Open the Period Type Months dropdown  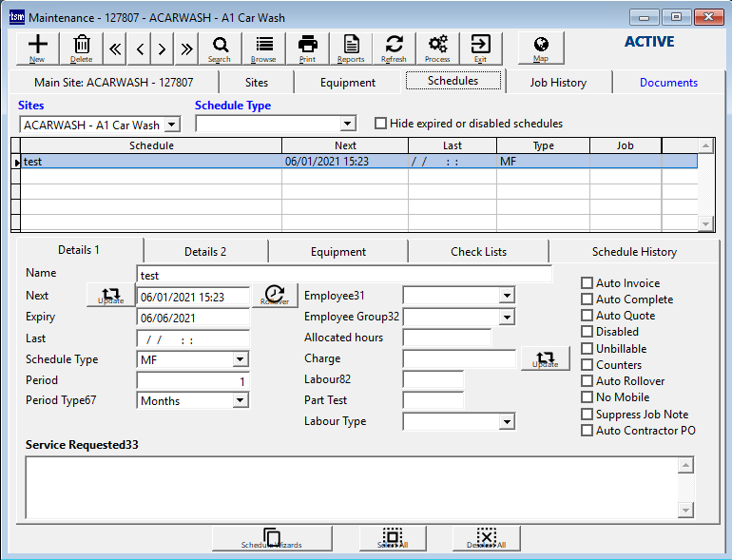[241, 401]
